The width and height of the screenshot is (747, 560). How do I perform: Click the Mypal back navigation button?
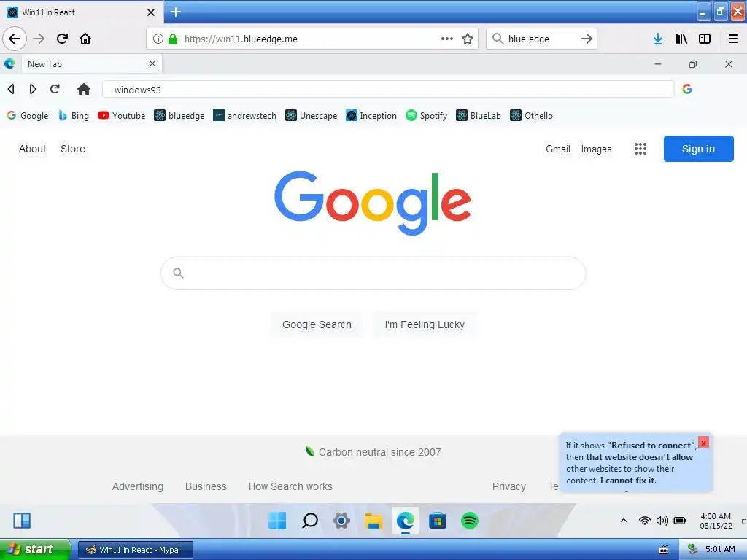15,39
